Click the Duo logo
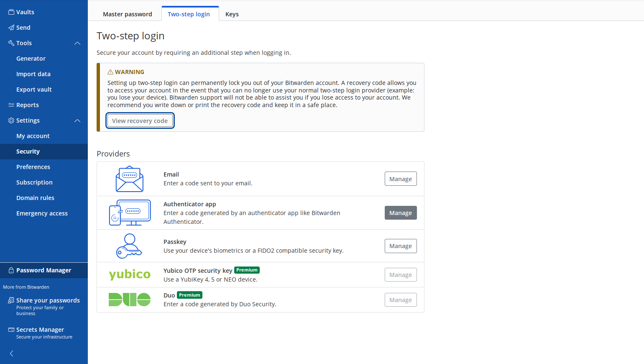 pos(130,300)
